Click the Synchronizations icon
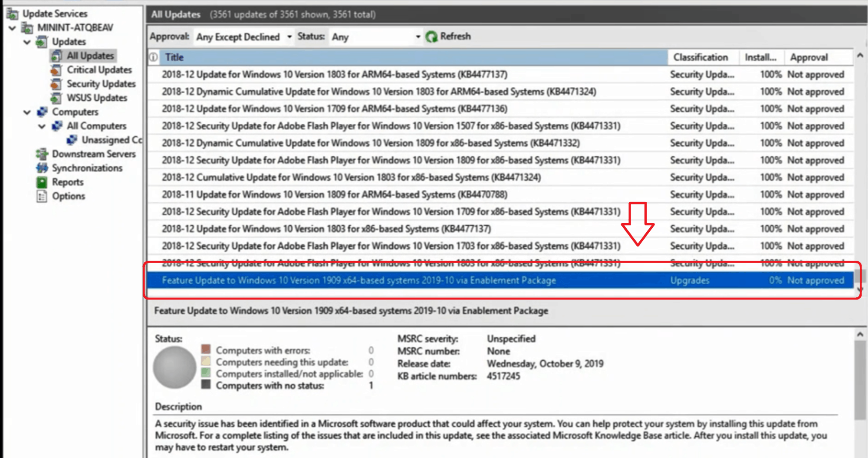868x458 pixels. pyautogui.click(x=42, y=168)
